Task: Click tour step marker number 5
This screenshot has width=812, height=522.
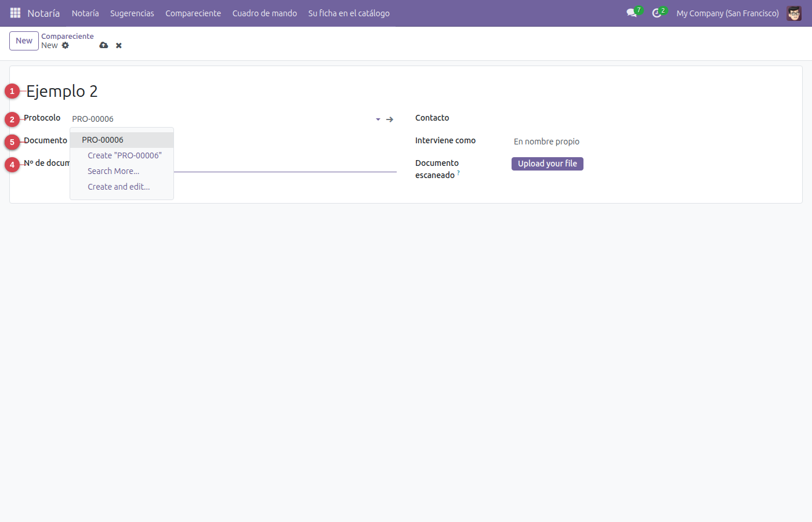Action: point(12,142)
